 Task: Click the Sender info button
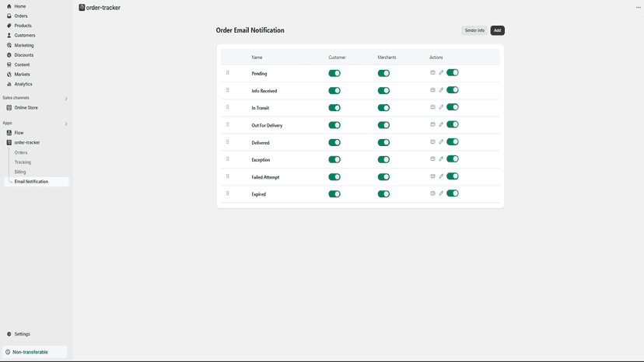click(474, 30)
